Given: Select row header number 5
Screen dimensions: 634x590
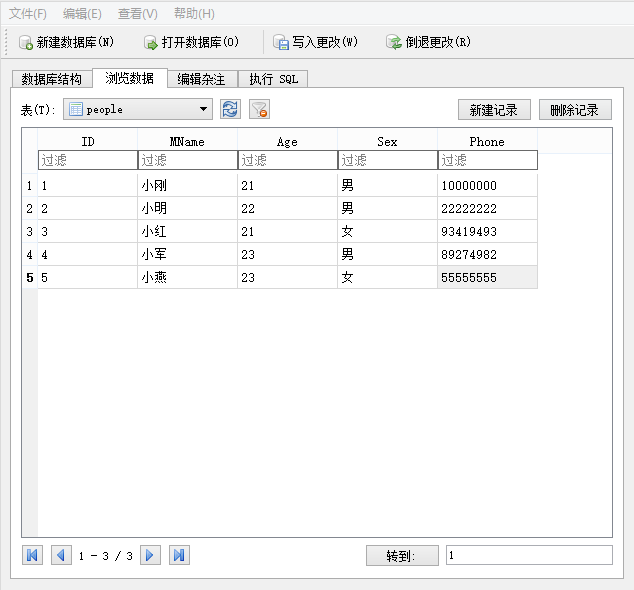Looking at the screenshot, I should tap(30, 277).
